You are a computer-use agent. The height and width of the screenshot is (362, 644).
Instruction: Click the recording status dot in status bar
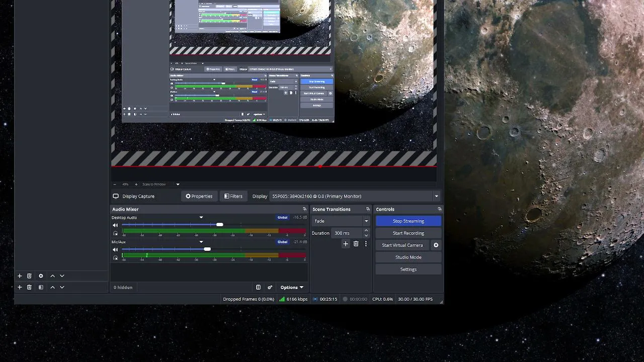(x=345, y=299)
